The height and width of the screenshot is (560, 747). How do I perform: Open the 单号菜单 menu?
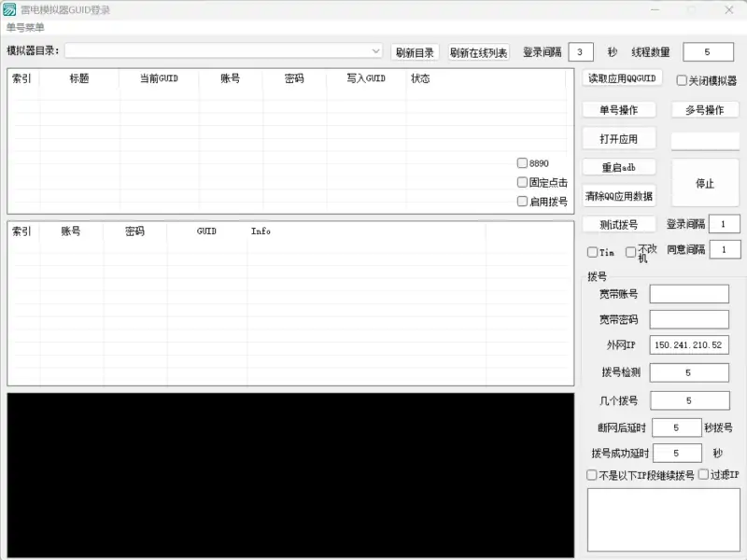(26, 28)
